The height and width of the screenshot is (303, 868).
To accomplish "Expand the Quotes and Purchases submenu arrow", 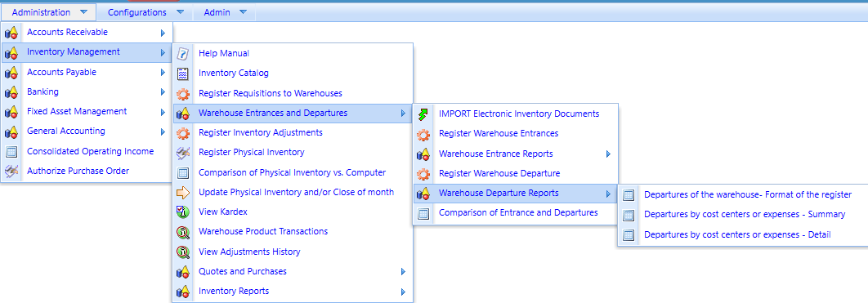I will point(403,271).
